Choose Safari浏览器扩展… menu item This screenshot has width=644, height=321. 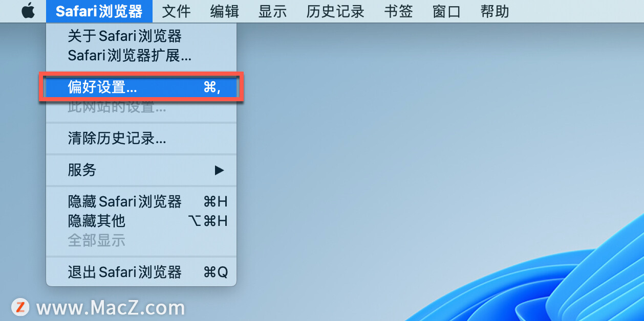point(141,55)
